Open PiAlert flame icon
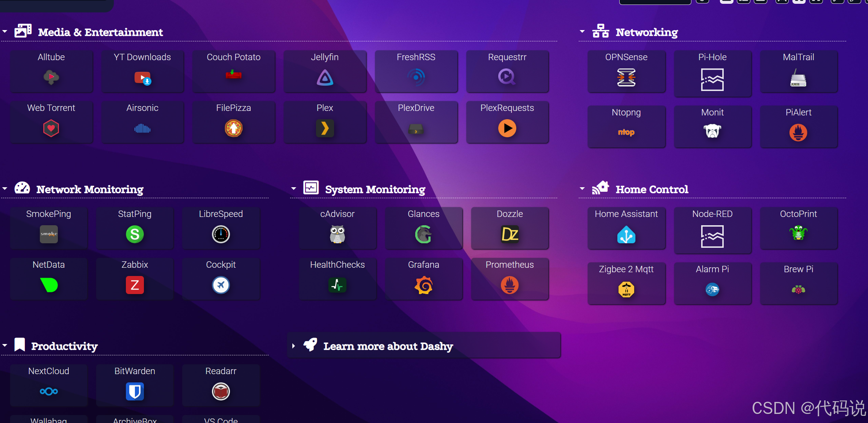 click(798, 133)
